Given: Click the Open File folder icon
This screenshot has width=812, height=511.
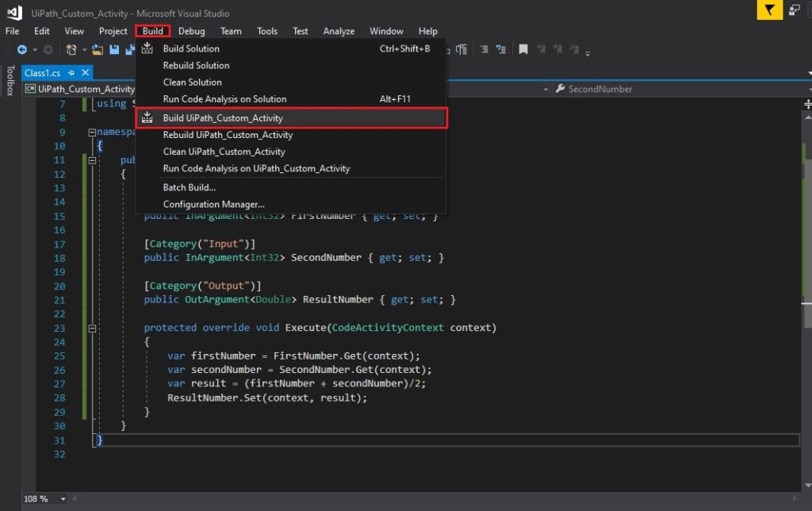Looking at the screenshot, I should pos(98,49).
